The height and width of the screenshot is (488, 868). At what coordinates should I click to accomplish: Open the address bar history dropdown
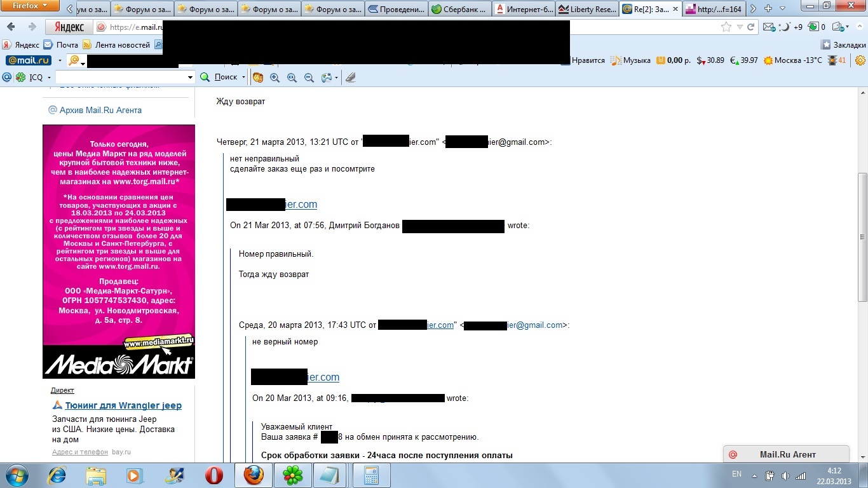[x=739, y=27]
